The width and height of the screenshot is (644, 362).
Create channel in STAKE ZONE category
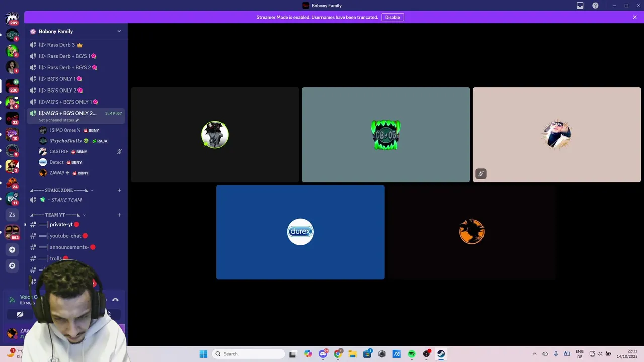pos(119,190)
